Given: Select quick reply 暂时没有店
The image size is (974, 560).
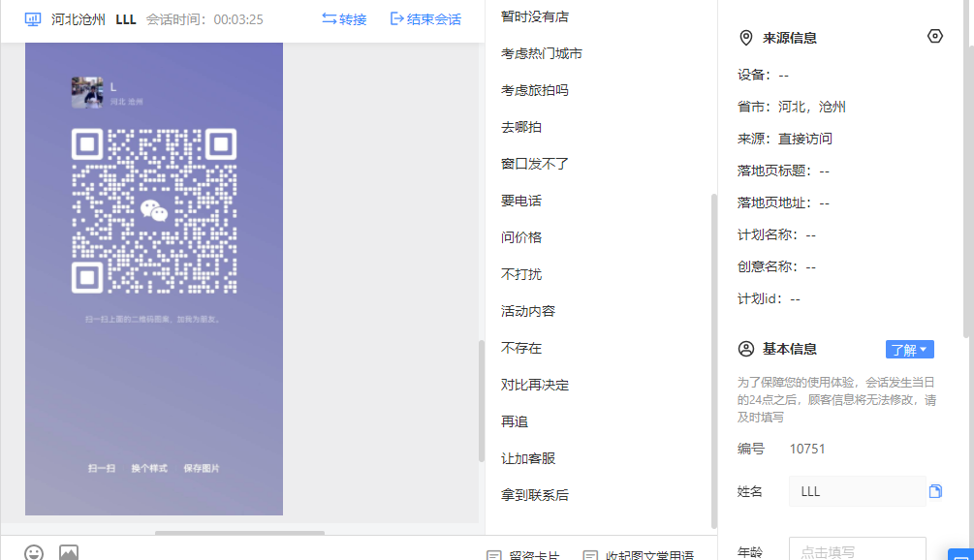Looking at the screenshot, I should [535, 16].
